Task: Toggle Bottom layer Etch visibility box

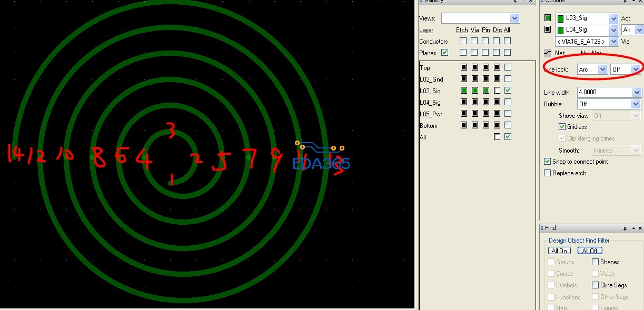Action: coord(463,125)
